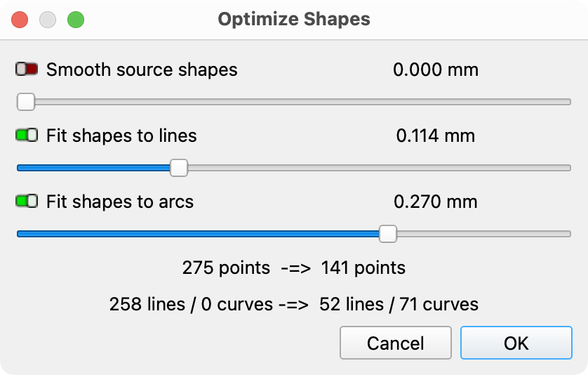Grab the Fit shapes to lines slider handle

(x=179, y=168)
